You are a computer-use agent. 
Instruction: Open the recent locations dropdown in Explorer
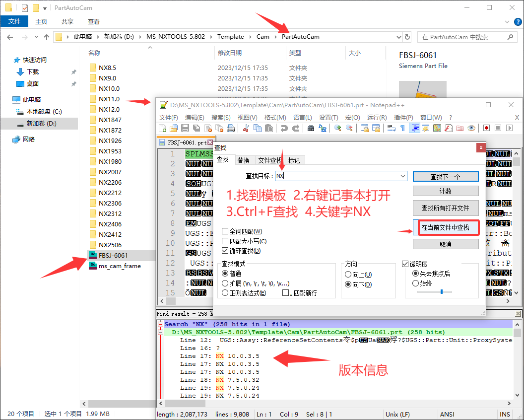tap(36, 37)
